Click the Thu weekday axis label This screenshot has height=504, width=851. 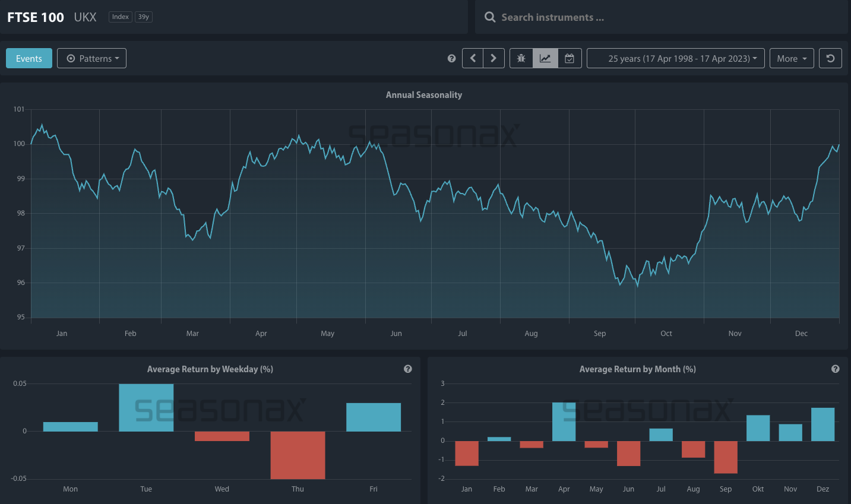(298, 489)
